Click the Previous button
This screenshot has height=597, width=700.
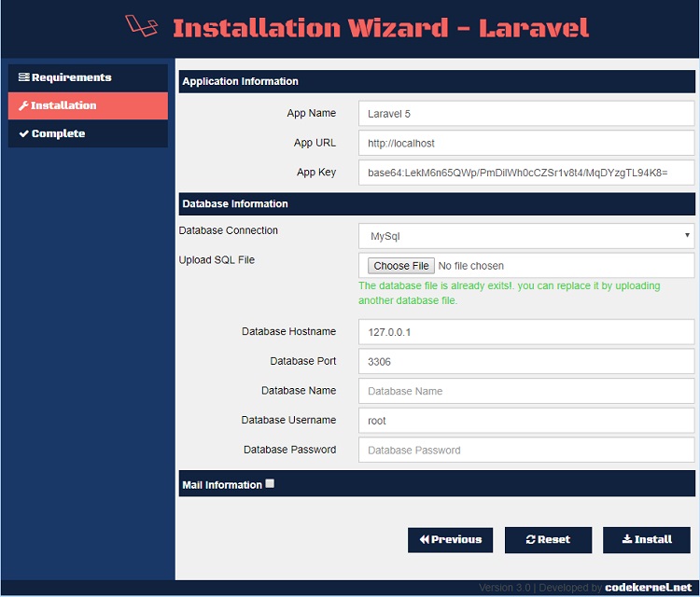(x=450, y=540)
